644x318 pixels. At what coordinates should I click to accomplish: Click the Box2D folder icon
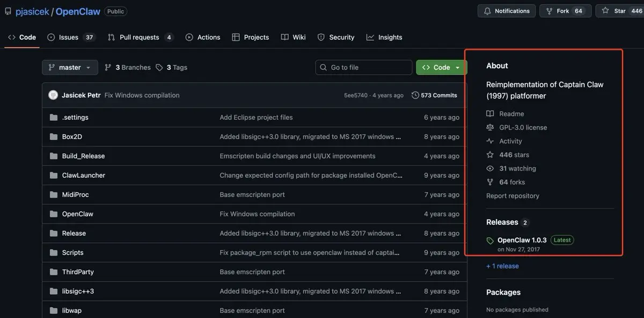53,136
